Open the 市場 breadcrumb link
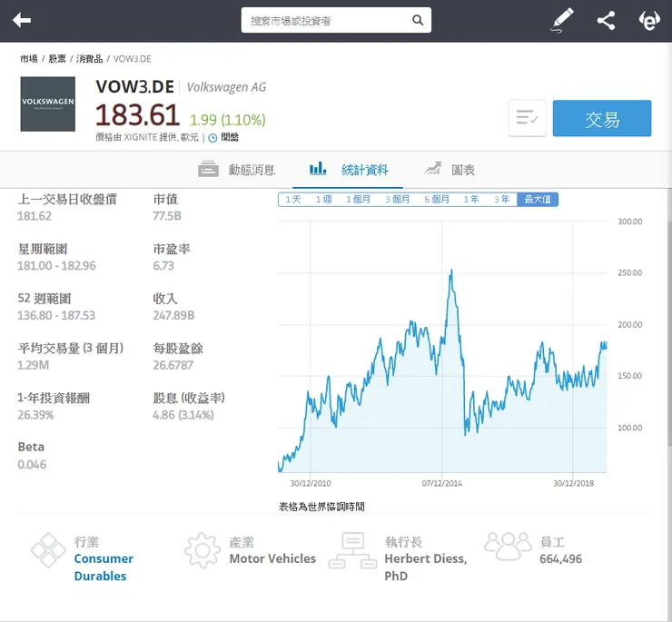Screen dimensions: 672x622 click(x=29, y=59)
